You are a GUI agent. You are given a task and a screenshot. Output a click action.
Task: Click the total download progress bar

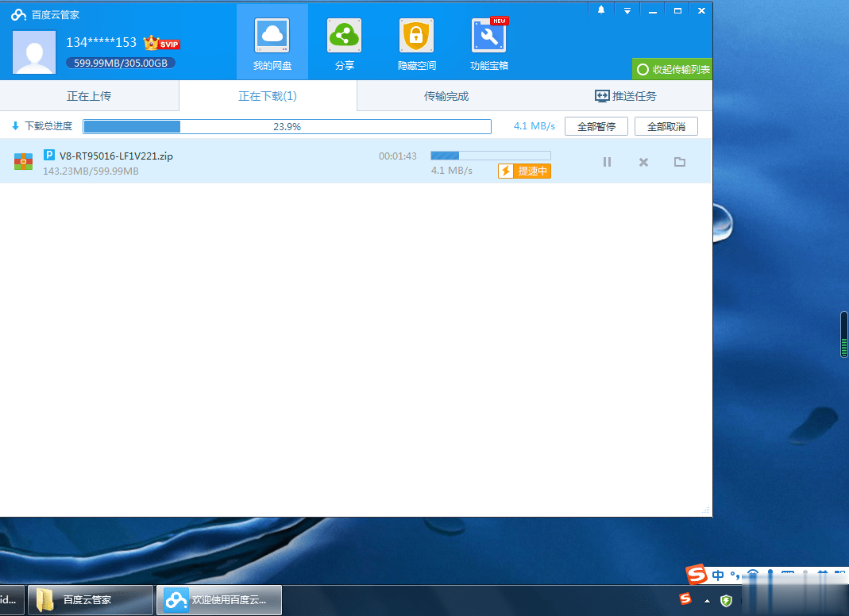[x=287, y=126]
